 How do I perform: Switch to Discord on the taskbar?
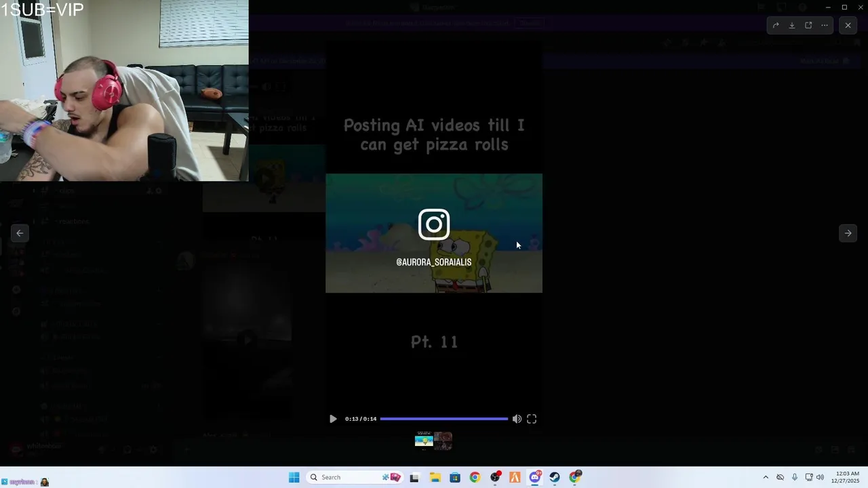click(535, 477)
